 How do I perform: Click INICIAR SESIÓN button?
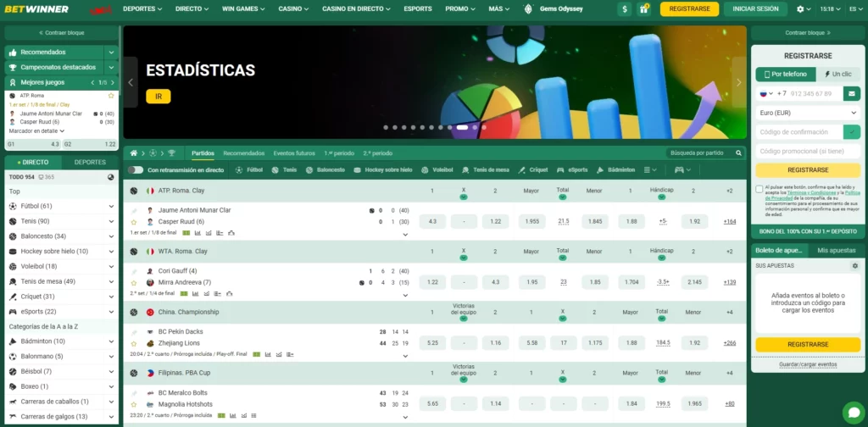click(755, 8)
